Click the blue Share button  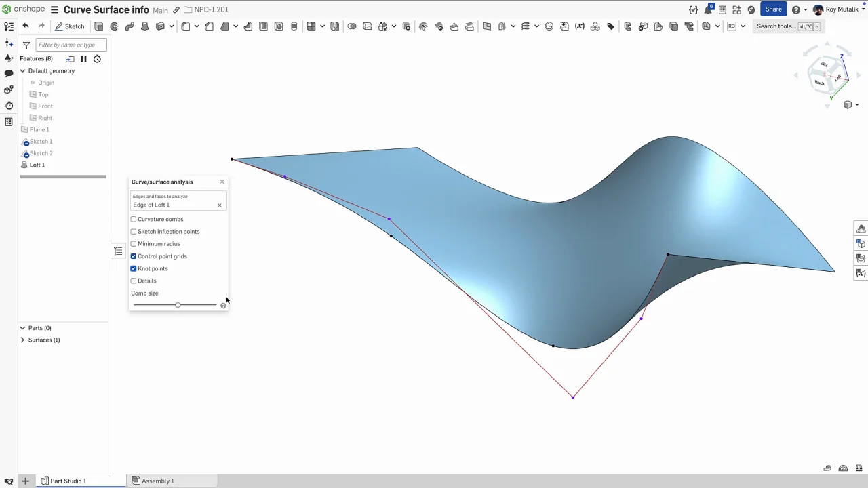coord(773,9)
